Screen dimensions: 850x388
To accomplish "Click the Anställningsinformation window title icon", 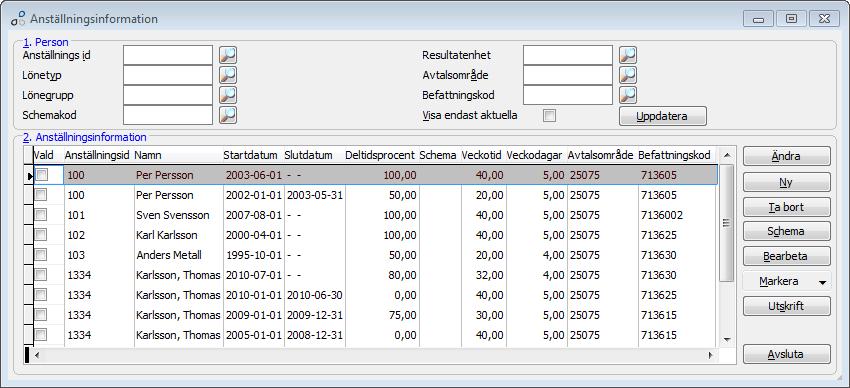I will (18, 18).
